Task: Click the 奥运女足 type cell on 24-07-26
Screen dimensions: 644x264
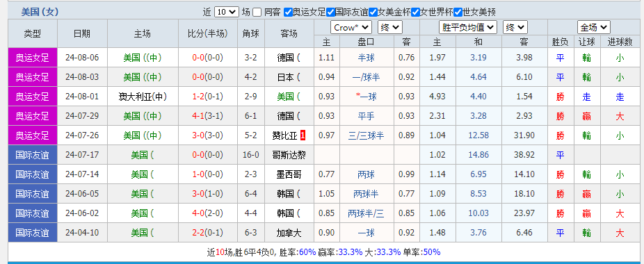Action: coord(33,135)
